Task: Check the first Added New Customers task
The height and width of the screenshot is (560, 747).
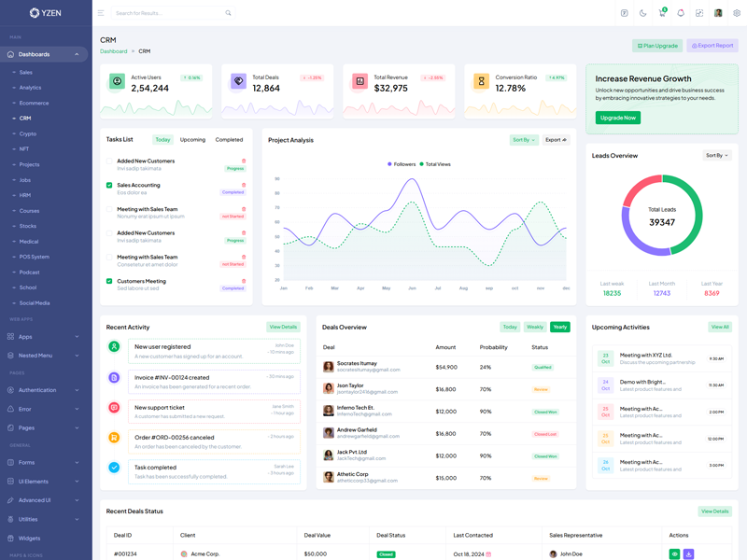Action: 109,161
